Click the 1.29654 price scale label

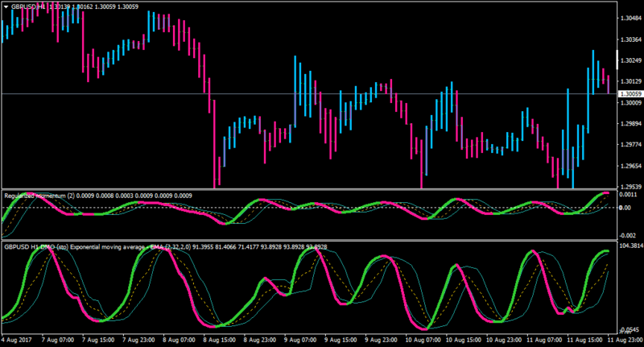click(x=631, y=167)
